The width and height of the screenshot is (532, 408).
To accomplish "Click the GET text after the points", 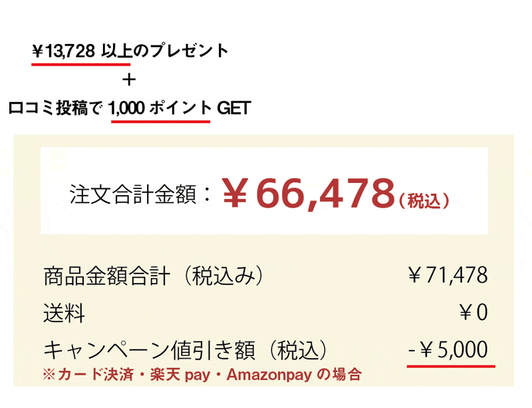I will pyautogui.click(x=233, y=108).
